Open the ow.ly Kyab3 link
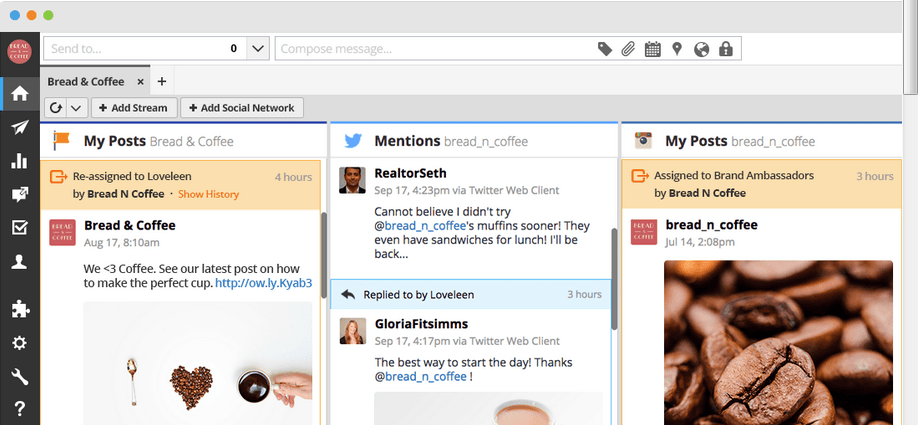918x425 pixels. pos(263,283)
